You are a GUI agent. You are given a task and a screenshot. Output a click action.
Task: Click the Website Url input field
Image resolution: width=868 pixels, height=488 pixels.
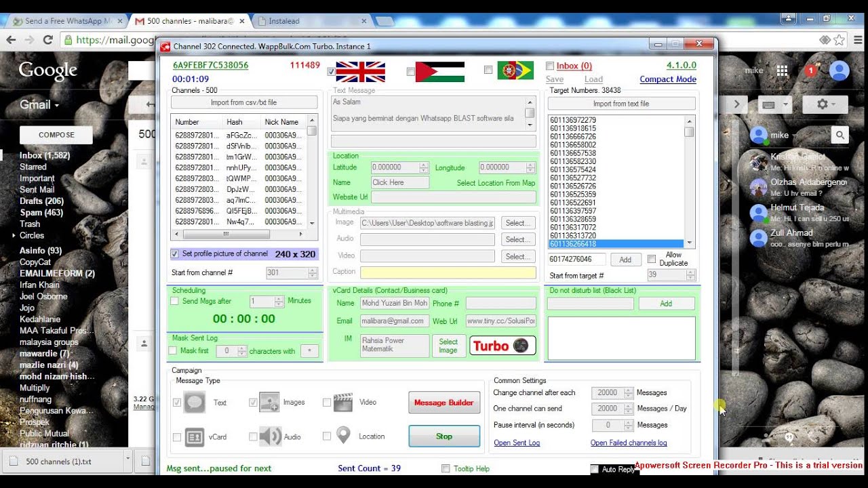point(454,197)
